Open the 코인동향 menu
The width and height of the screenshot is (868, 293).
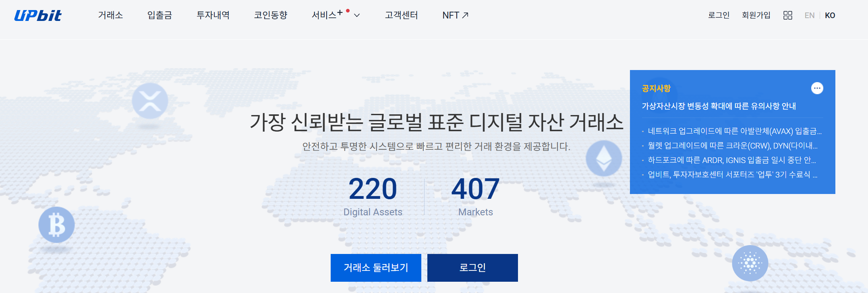tap(271, 15)
